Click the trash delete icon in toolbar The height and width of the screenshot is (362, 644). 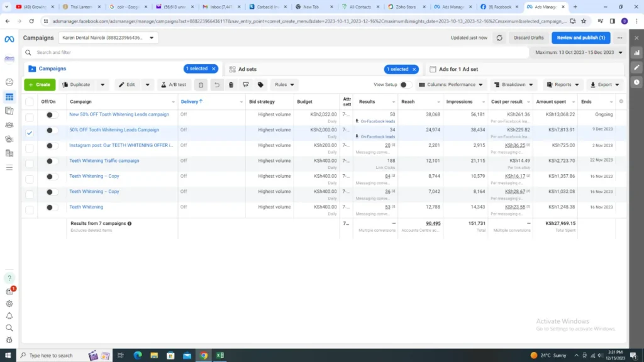[231, 85]
